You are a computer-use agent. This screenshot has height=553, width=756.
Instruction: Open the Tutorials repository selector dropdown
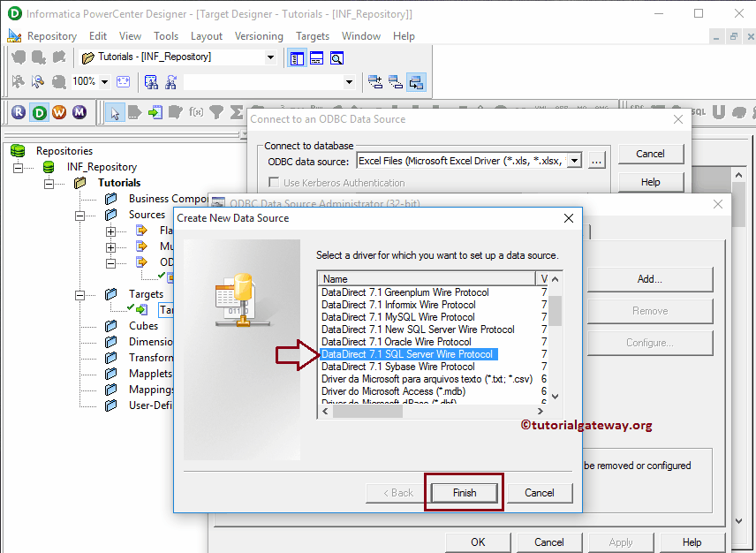tap(270, 57)
